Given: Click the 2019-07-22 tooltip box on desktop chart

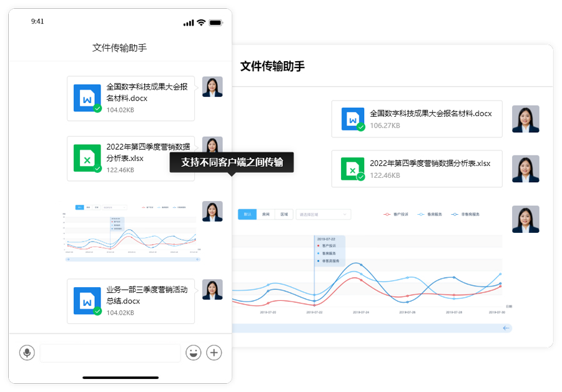Looking at the screenshot, I should click(330, 250).
